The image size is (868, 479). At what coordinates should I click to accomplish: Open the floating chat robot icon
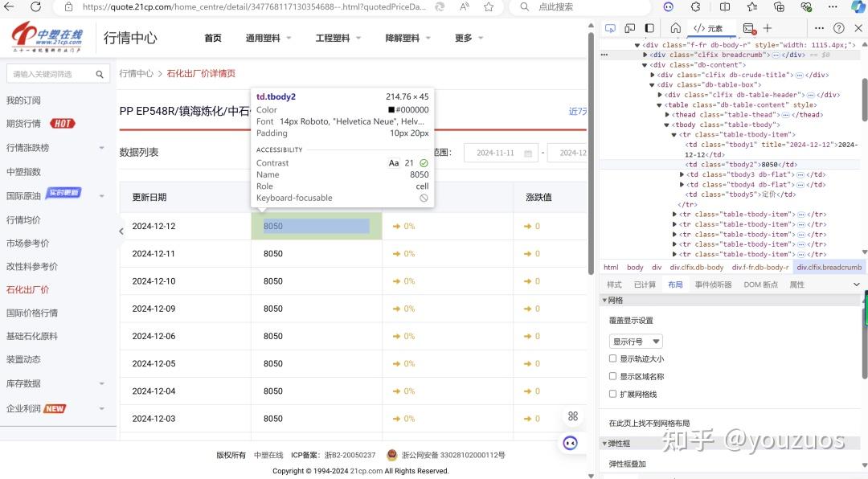coord(570,443)
